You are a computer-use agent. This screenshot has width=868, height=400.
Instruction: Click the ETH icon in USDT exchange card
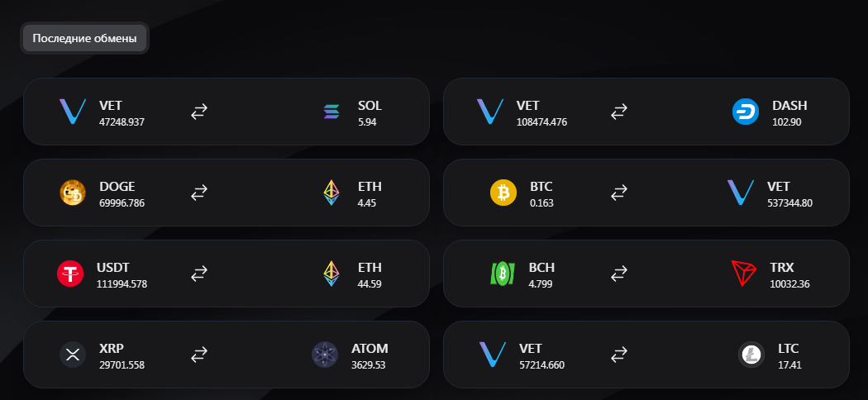(331, 274)
